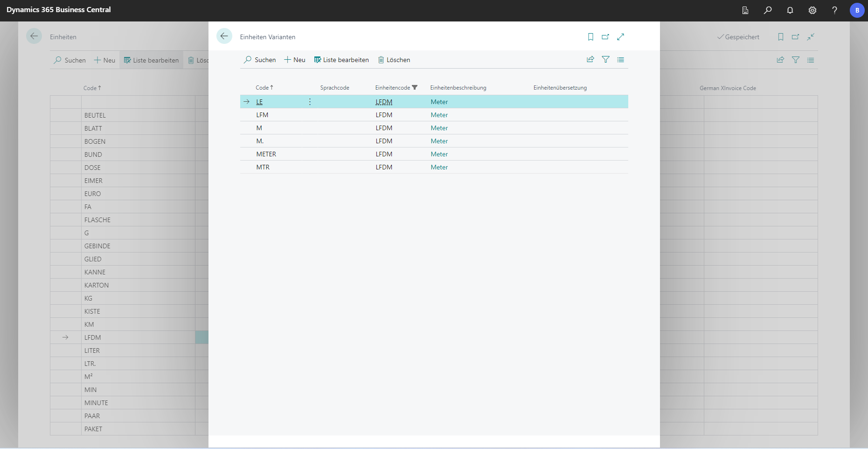The height and width of the screenshot is (449, 868).
Task: Open the user account avatar B
Action: tap(857, 10)
